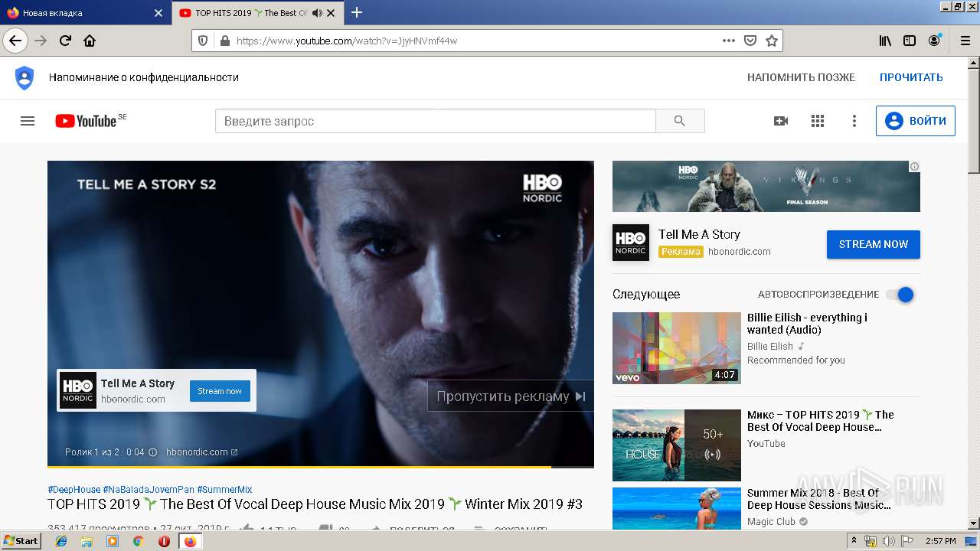
Task: Click the 2:57 PM system clock
Action: tap(940, 541)
